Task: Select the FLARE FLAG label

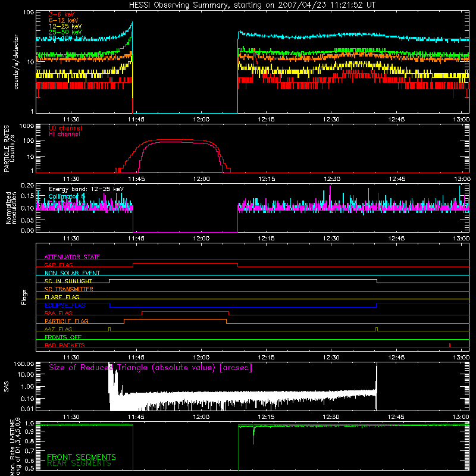Action: 62,297
